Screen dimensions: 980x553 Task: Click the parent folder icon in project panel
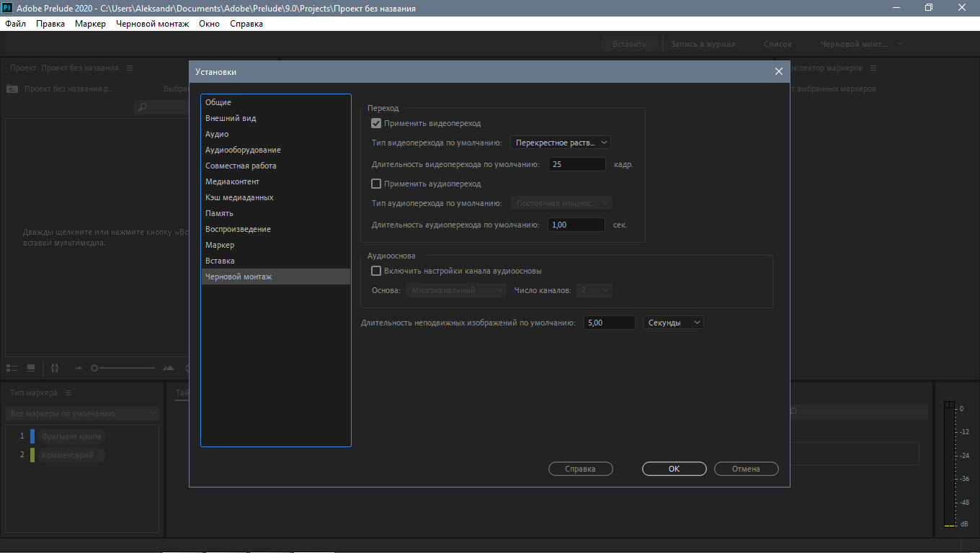tap(12, 89)
